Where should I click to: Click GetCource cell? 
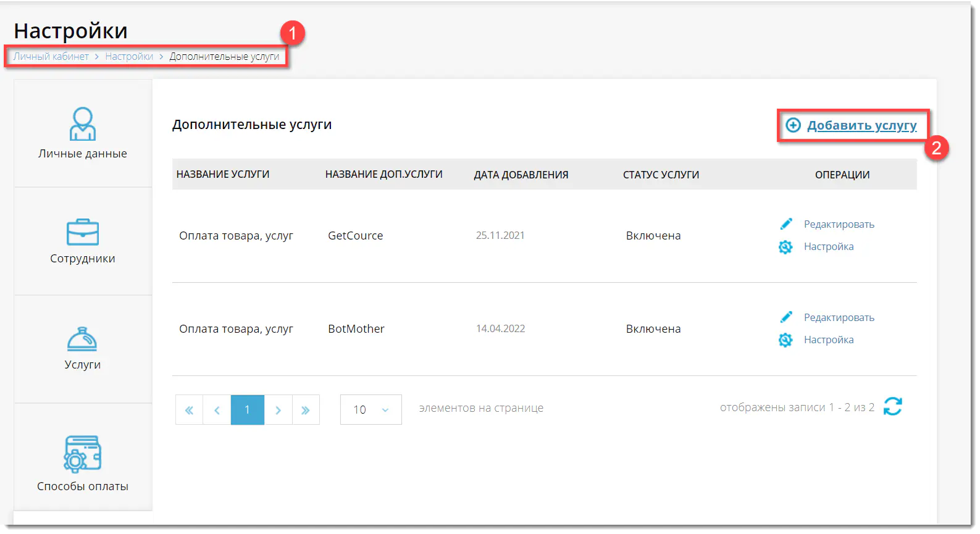point(356,236)
